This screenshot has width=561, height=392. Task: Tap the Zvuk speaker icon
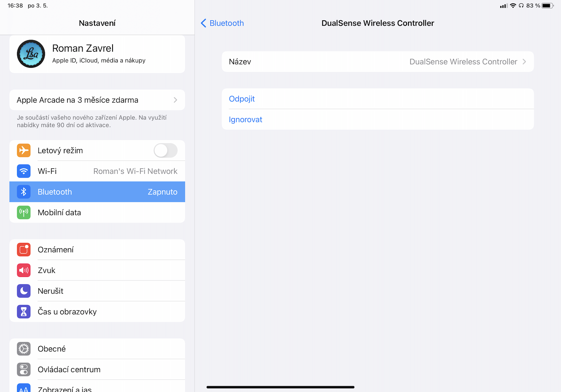point(24,271)
